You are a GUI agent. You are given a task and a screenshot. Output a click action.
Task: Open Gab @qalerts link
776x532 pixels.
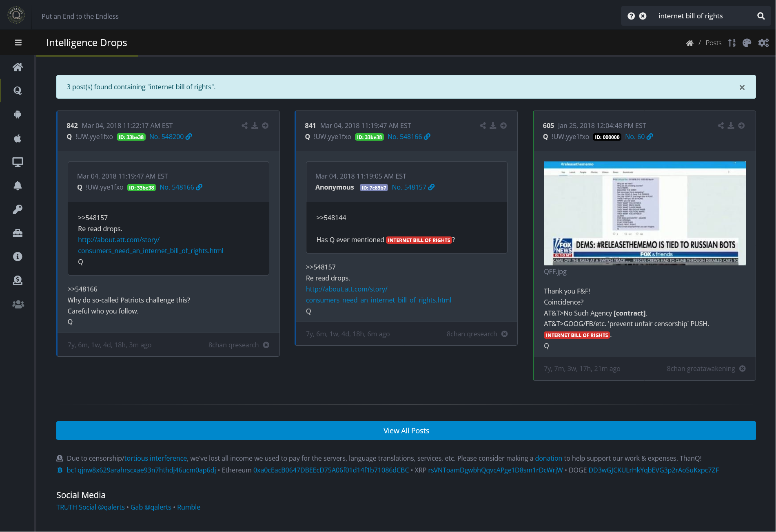tap(151, 507)
